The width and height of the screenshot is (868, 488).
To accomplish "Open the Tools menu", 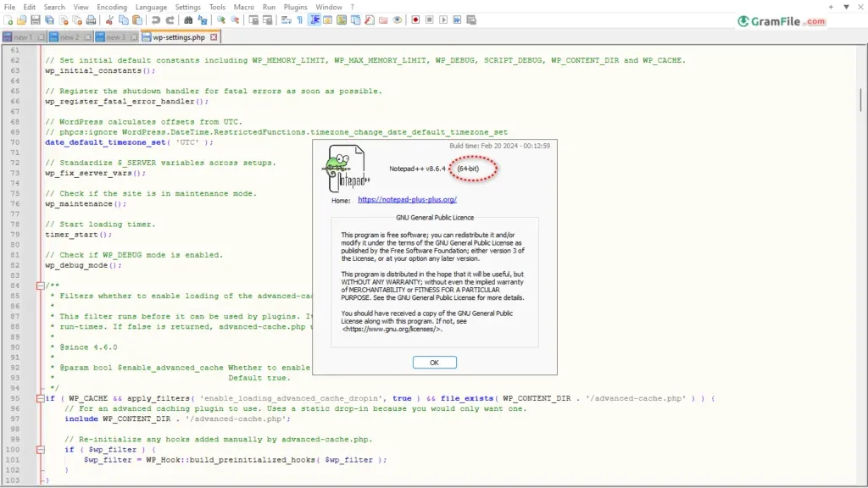I will [217, 7].
